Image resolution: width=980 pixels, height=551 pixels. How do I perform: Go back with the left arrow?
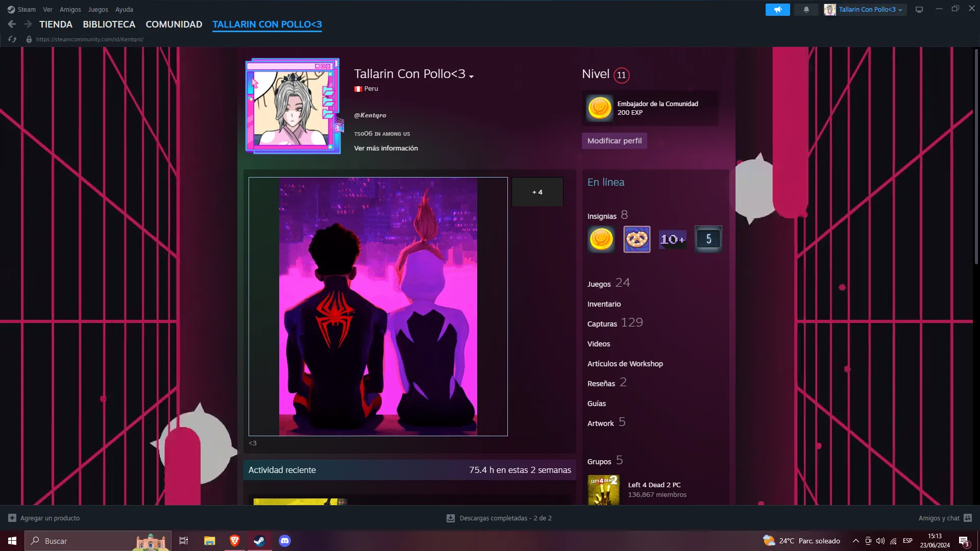12,24
